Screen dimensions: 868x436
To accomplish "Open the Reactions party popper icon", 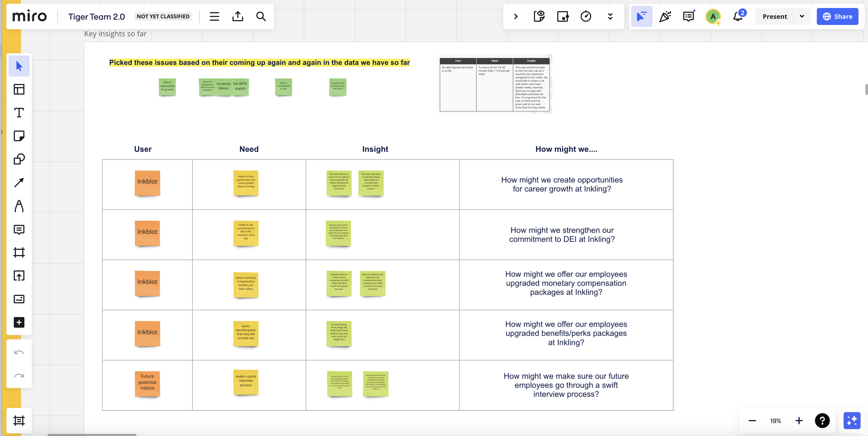I will pyautogui.click(x=665, y=17).
